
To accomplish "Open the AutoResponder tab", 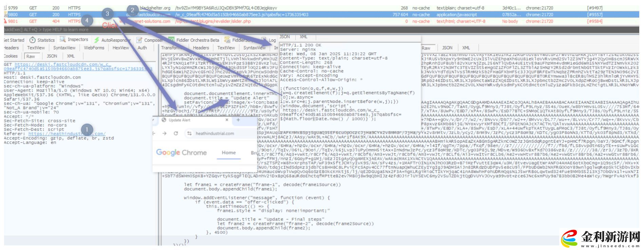I will tap(112, 40).
